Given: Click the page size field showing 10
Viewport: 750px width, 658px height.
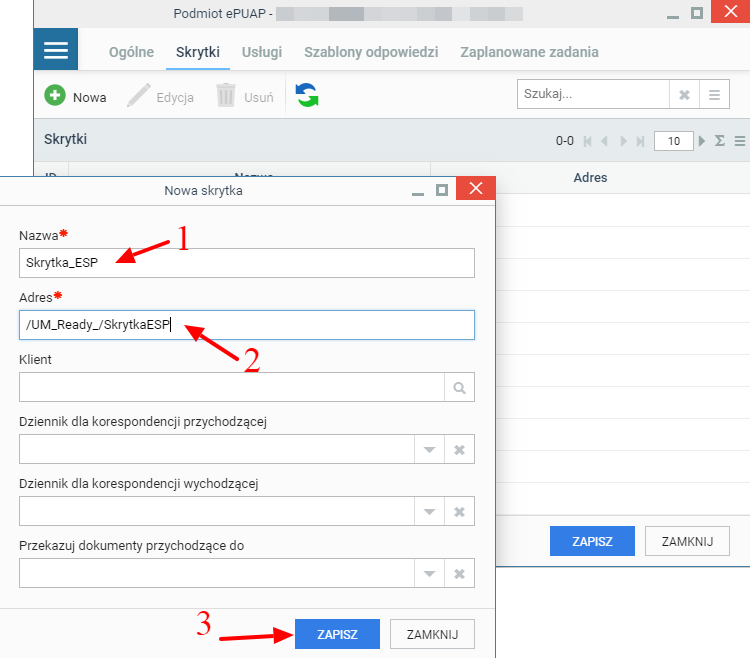Looking at the screenshot, I should click(673, 141).
